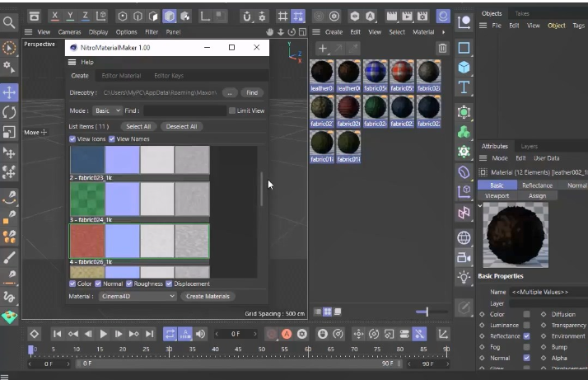Click the new material plus icon
Screen dimensions: 588x380
point(323,48)
